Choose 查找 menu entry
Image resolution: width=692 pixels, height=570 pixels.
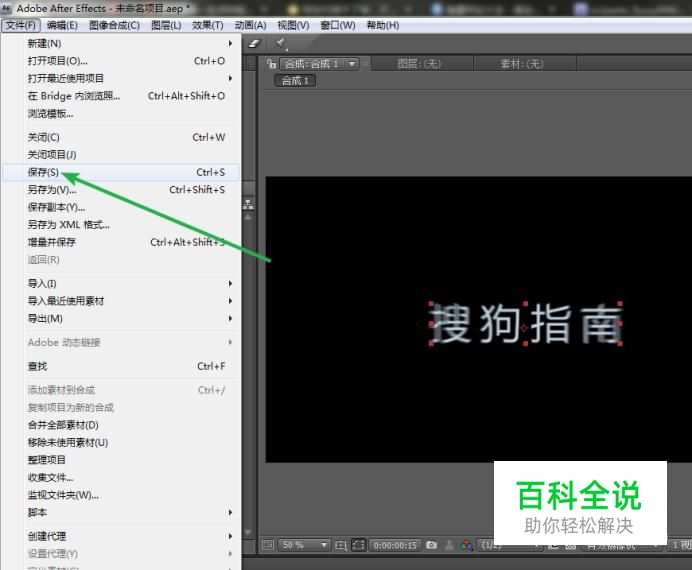(122, 366)
